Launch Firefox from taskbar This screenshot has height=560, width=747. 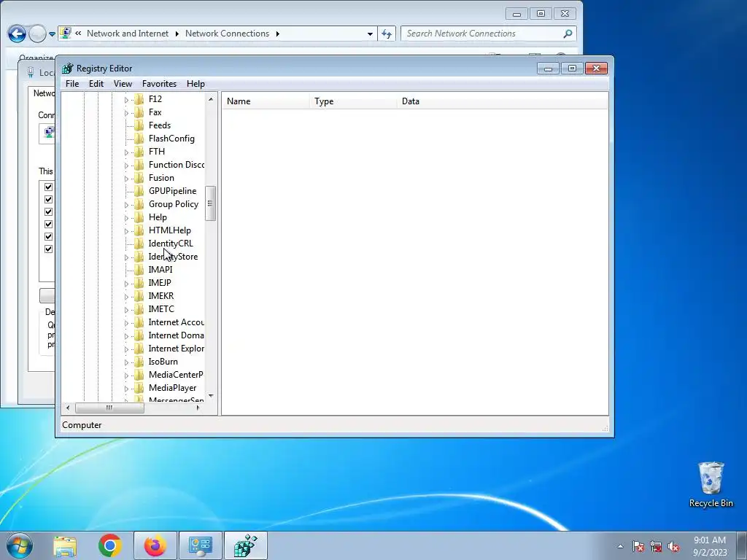click(x=155, y=545)
